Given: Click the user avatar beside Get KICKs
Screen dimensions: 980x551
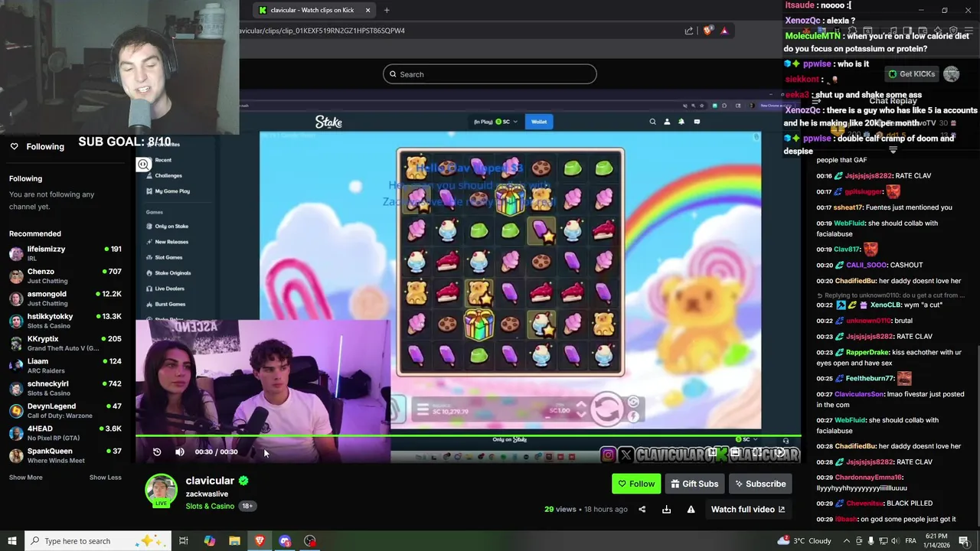Looking at the screenshot, I should (951, 74).
